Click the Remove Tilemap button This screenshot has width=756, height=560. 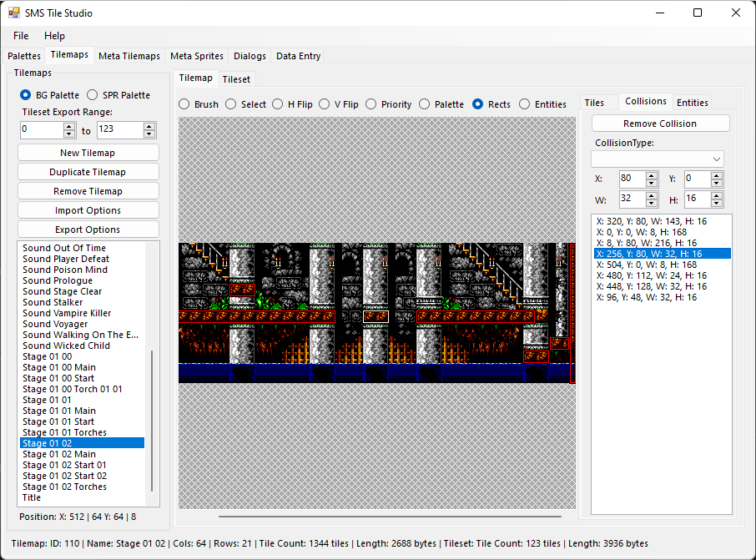(88, 191)
